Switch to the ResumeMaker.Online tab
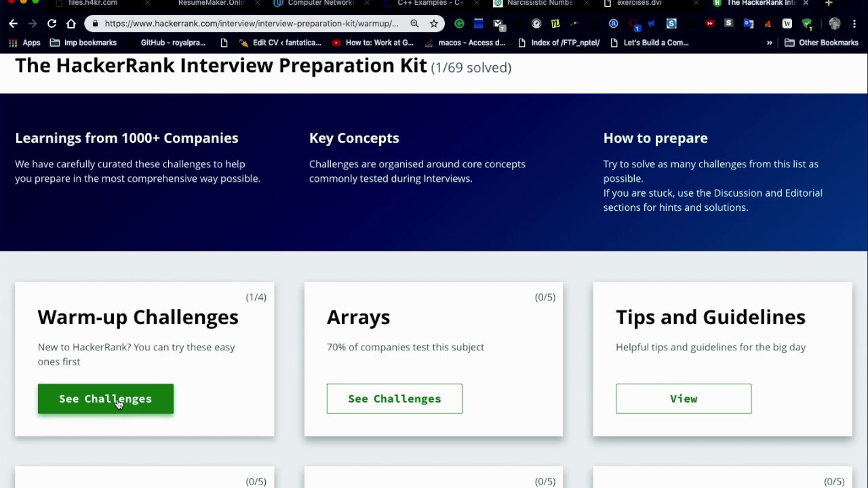Screen dimensions: 868x488 pos(211,3)
